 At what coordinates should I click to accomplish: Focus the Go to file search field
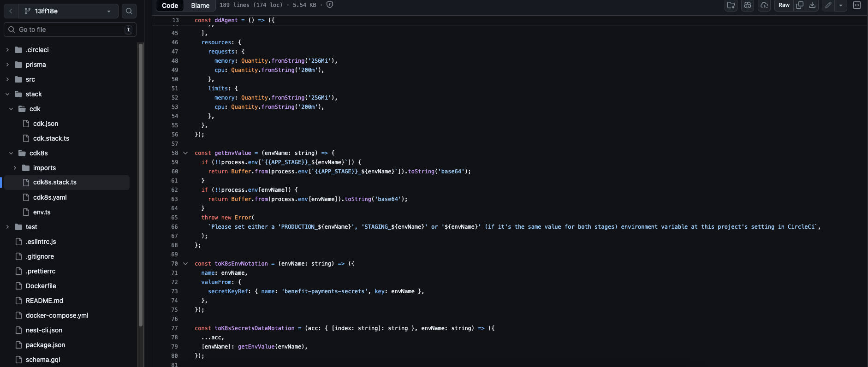pyautogui.click(x=70, y=30)
